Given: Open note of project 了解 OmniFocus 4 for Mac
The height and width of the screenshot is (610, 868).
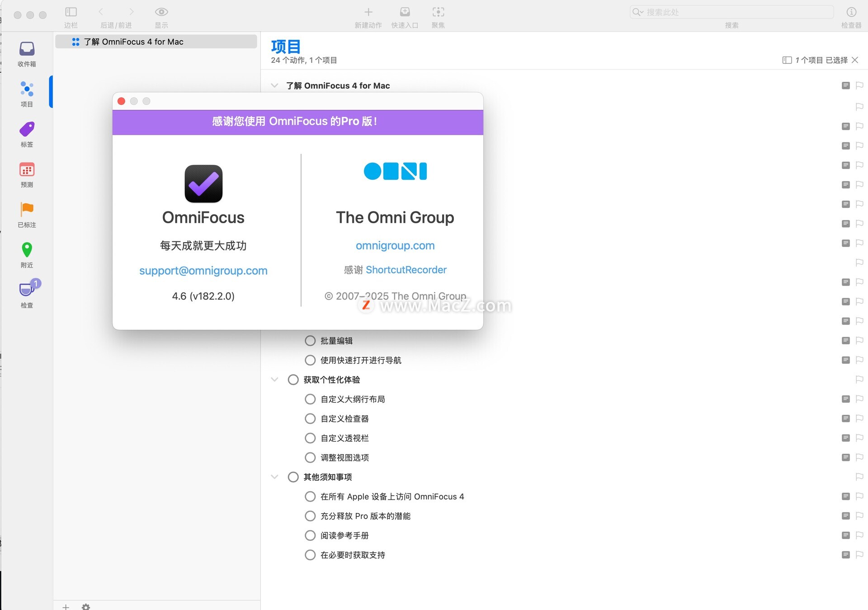Looking at the screenshot, I should click(x=846, y=85).
